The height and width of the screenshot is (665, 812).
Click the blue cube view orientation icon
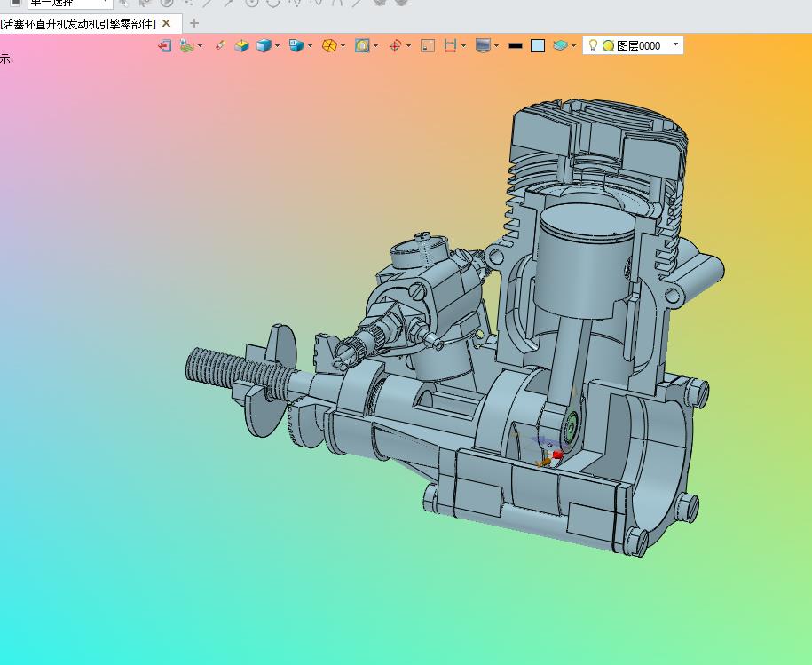point(296,45)
